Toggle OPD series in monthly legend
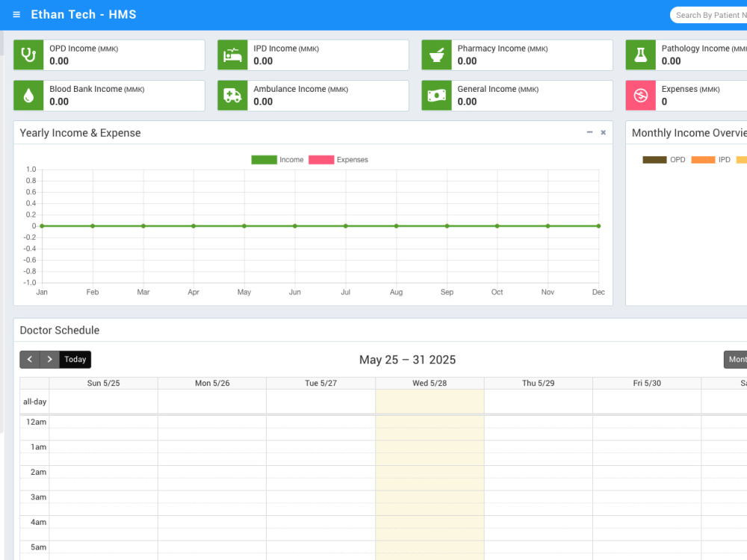Image resolution: width=747 pixels, height=560 pixels. [663, 160]
